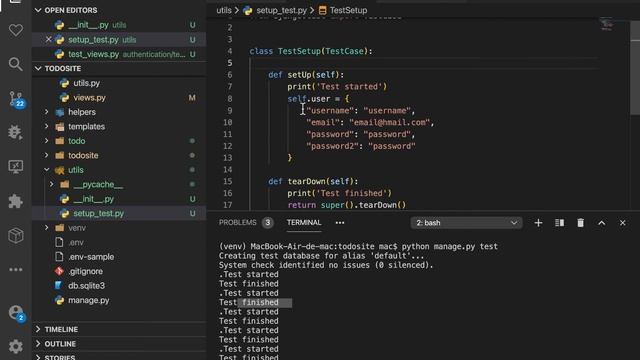Viewport: 640px width, 360px height.
Task: Click utils breadcrumb segment
Action: coord(224,10)
